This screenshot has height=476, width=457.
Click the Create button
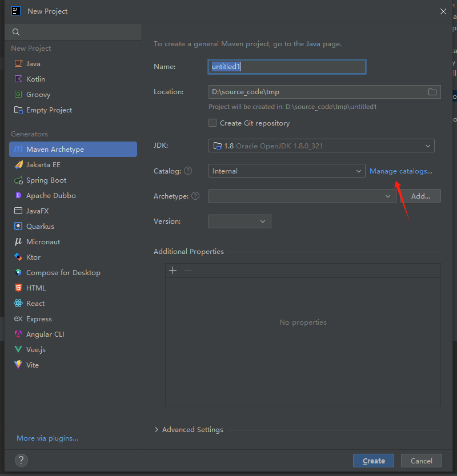tap(374, 461)
